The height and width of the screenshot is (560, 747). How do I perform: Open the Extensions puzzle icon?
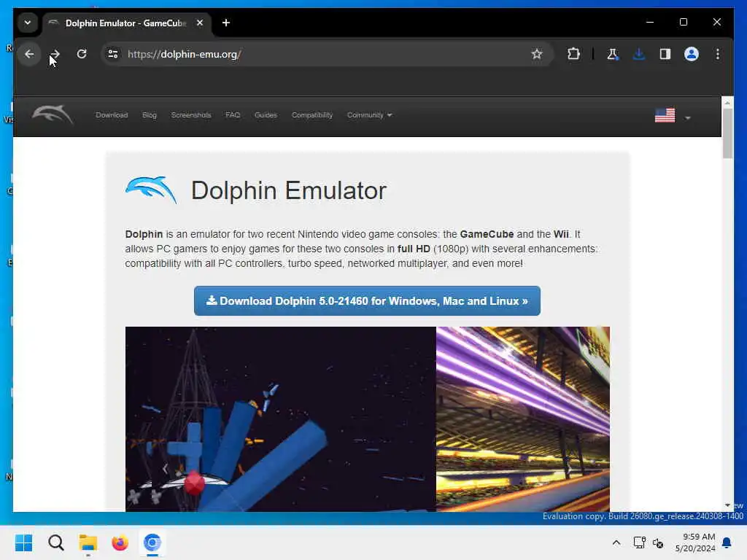(573, 54)
